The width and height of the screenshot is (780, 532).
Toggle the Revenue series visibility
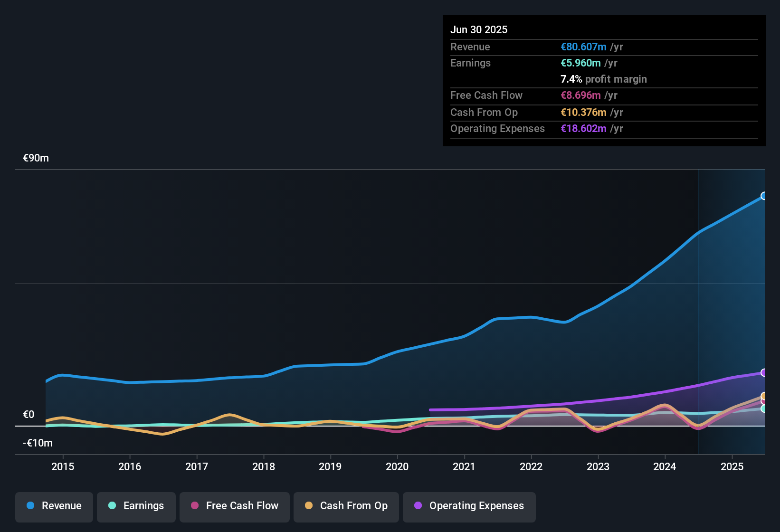click(54, 506)
